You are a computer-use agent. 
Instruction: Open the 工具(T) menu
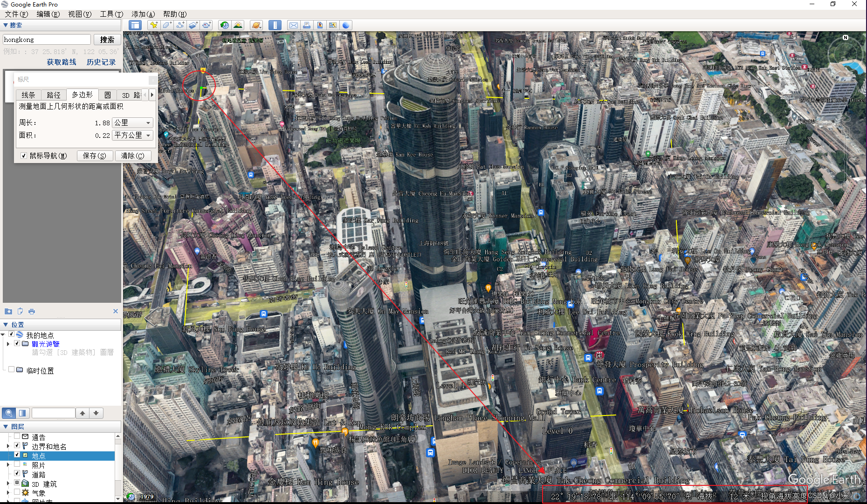[111, 14]
